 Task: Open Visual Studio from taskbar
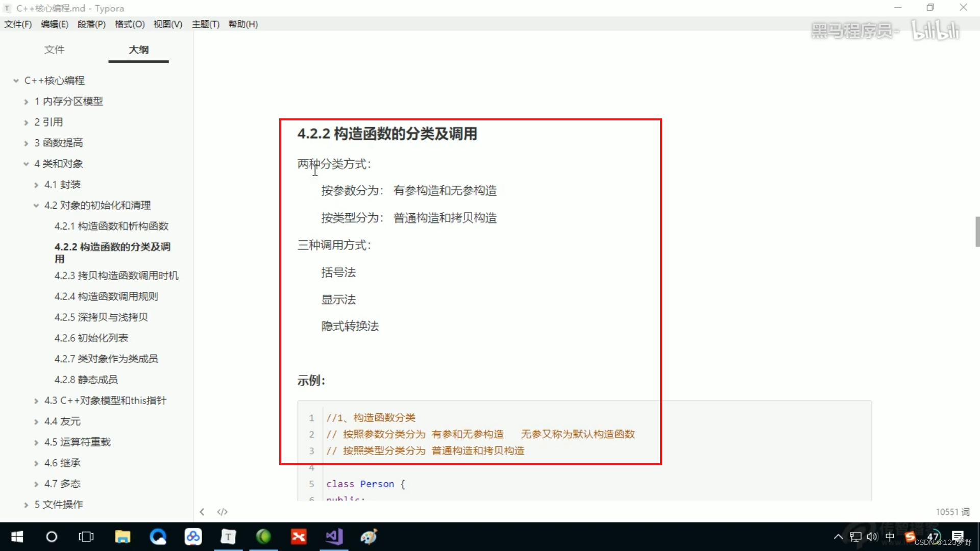[334, 537]
